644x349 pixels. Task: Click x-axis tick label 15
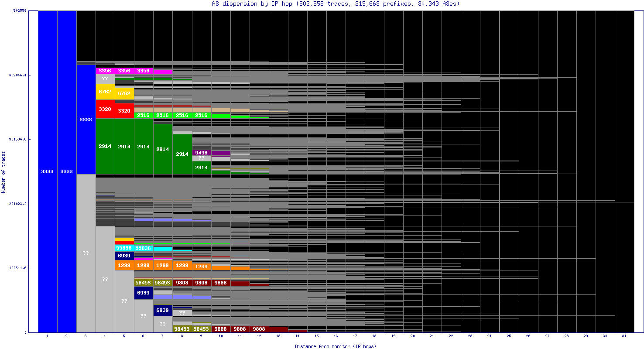[316, 336]
